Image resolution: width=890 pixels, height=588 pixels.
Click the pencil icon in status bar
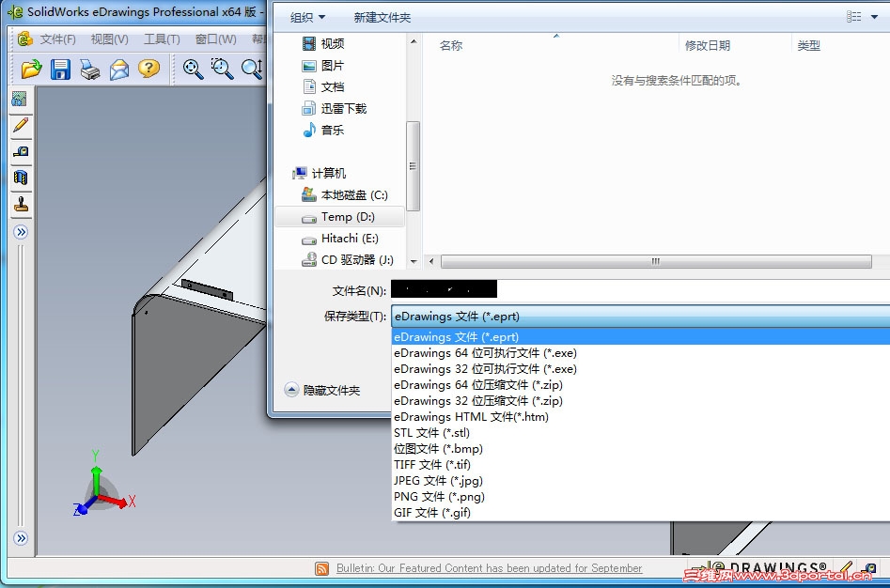pyautogui.click(x=846, y=566)
